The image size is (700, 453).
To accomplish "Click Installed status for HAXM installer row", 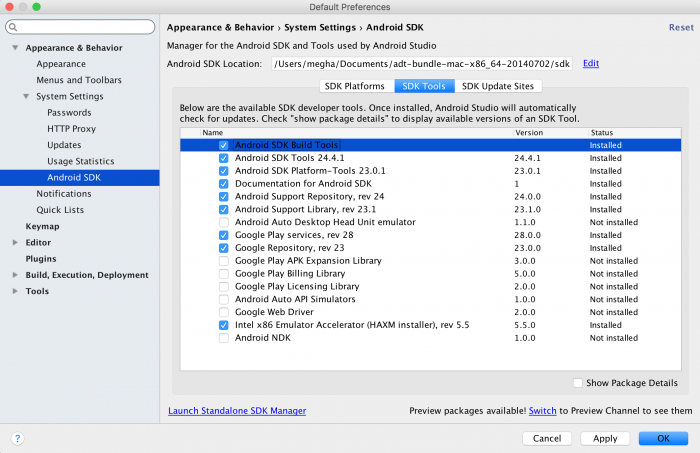I will click(x=606, y=325).
